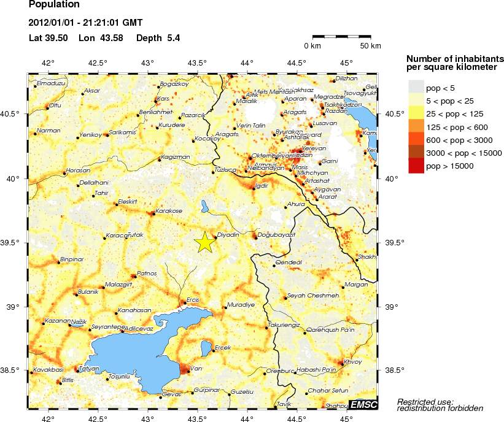Click the 'Khvoy' city label
504x422 pixels.
352,362
